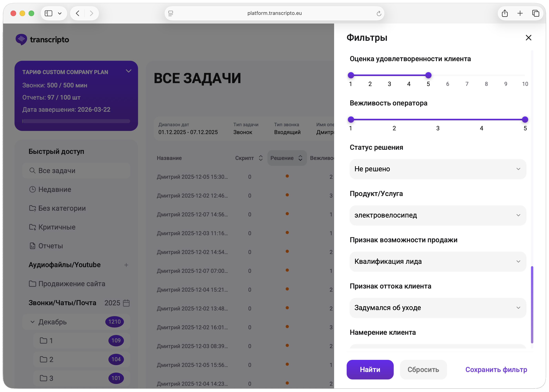Click Safari sidebar toggle icon
Image resolution: width=549 pixels, height=392 pixels.
click(x=48, y=13)
